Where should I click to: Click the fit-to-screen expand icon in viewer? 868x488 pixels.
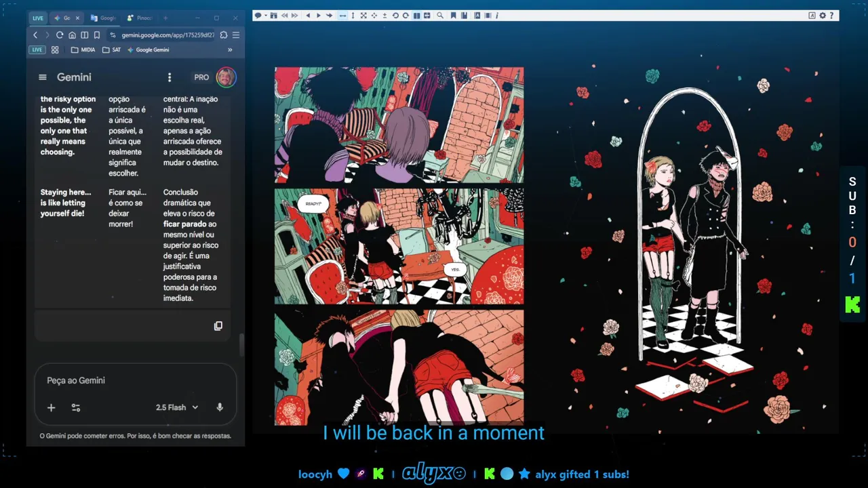363,16
